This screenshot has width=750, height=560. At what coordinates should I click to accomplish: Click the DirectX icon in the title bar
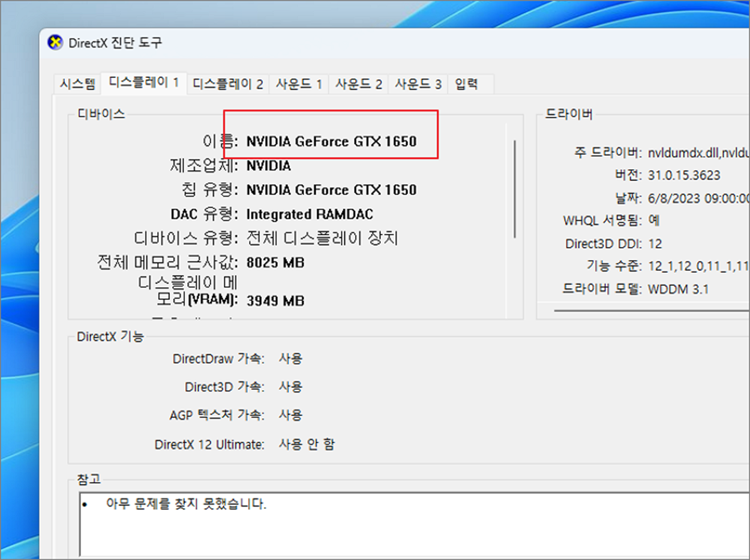pyautogui.click(x=55, y=43)
